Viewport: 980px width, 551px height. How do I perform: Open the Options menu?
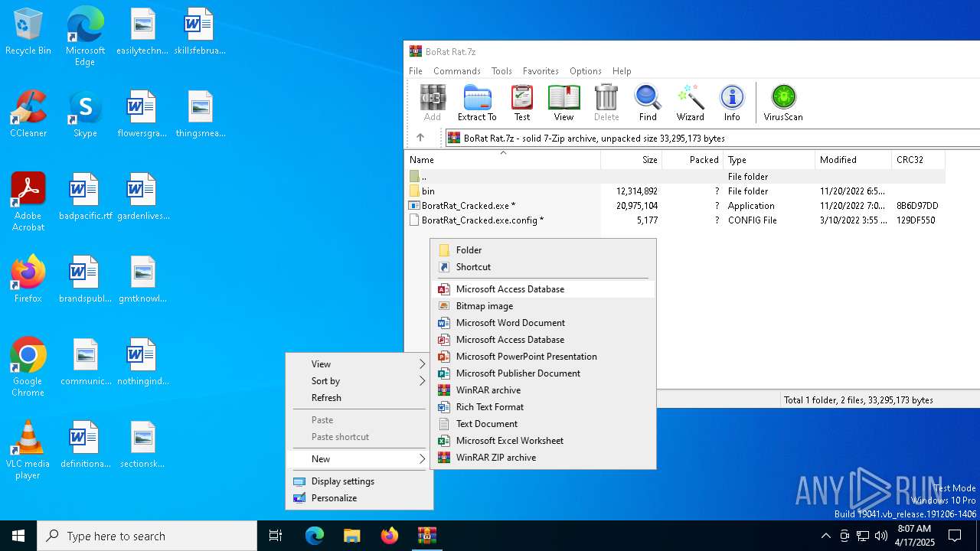[x=586, y=70]
